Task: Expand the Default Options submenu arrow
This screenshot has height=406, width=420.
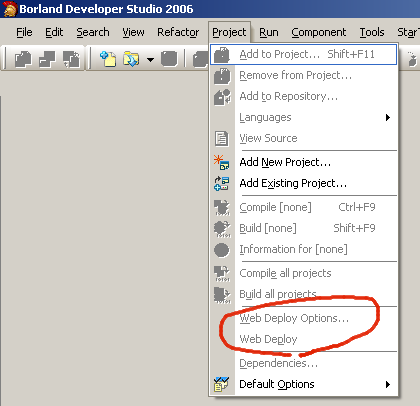Action: [x=388, y=384]
